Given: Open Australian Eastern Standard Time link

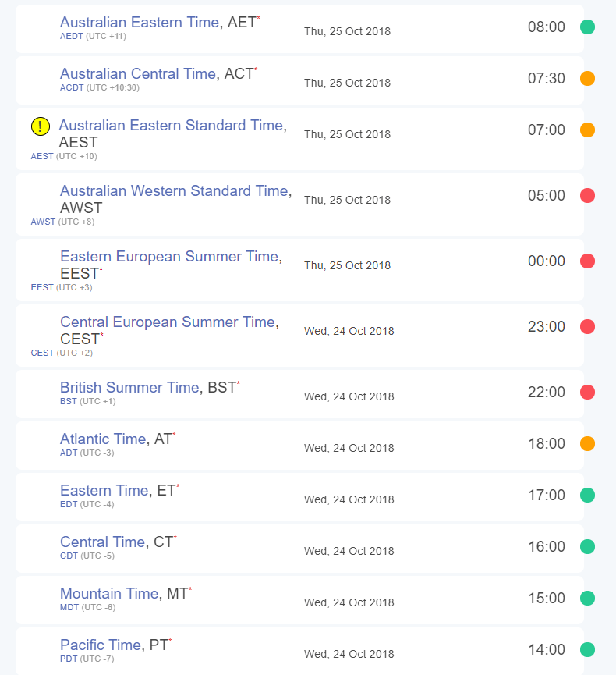Looking at the screenshot, I should [x=171, y=126].
